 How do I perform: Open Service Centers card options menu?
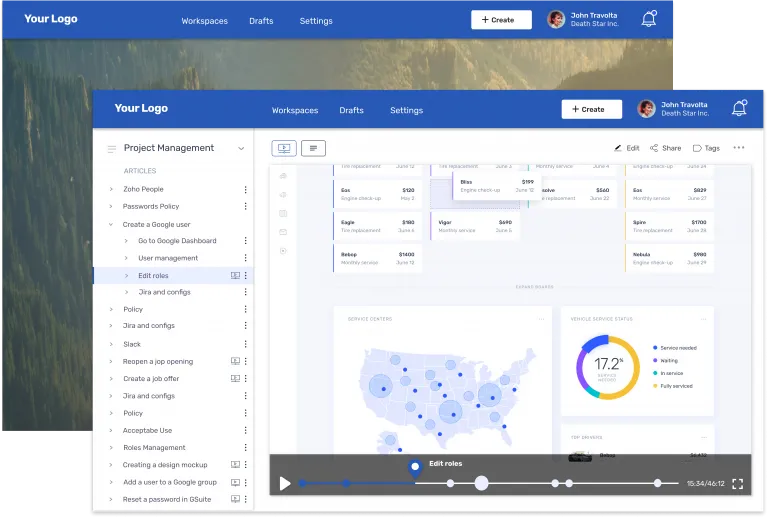click(541, 319)
